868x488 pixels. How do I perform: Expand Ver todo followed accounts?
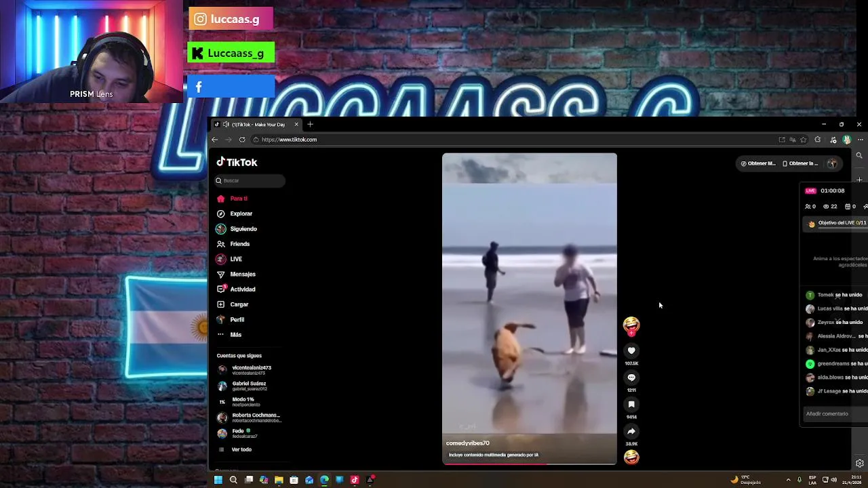pyautogui.click(x=235, y=449)
